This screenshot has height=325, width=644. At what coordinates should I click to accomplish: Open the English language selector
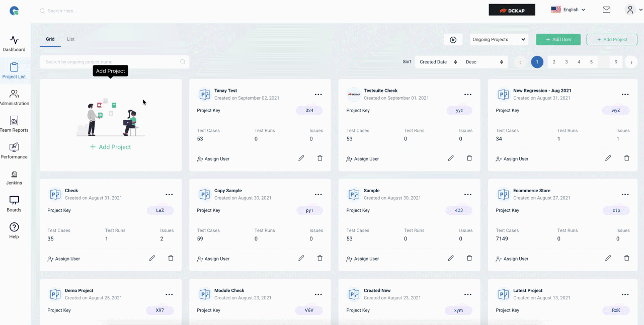pos(568,10)
